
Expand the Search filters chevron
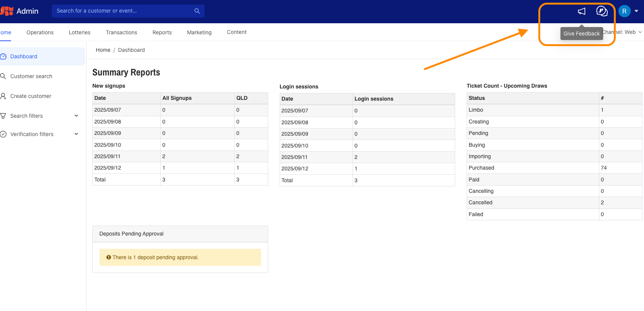click(76, 116)
